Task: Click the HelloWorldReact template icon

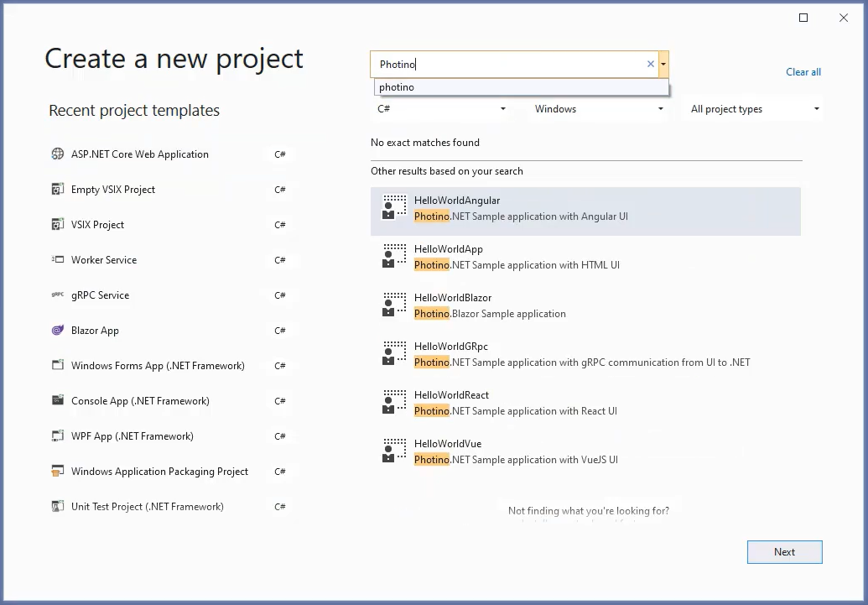Action: (x=394, y=402)
